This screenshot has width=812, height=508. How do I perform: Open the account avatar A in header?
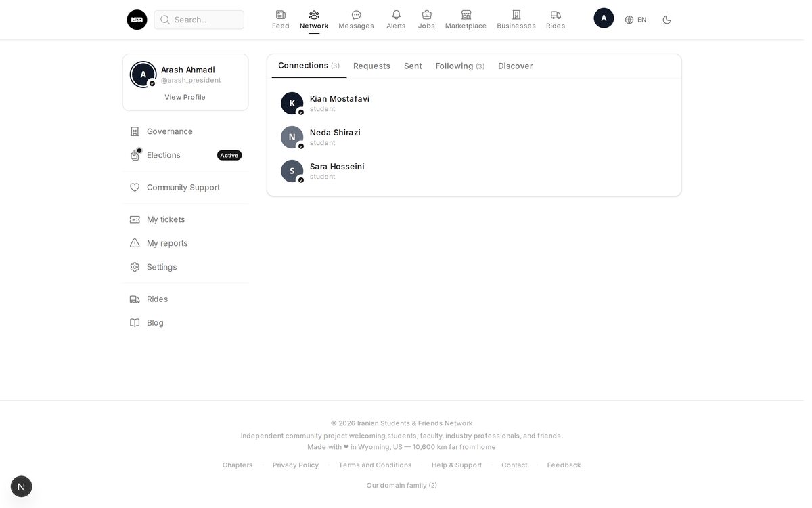[x=604, y=18]
